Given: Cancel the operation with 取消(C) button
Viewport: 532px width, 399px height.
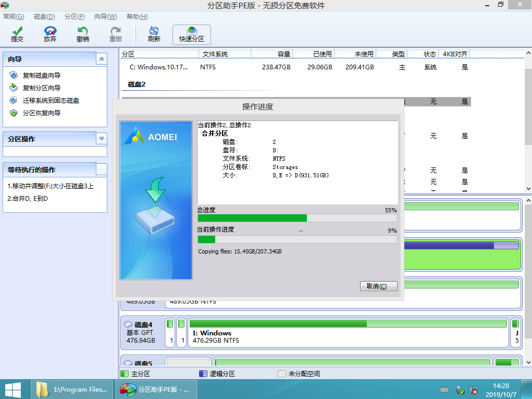Looking at the screenshot, I should [x=378, y=286].
